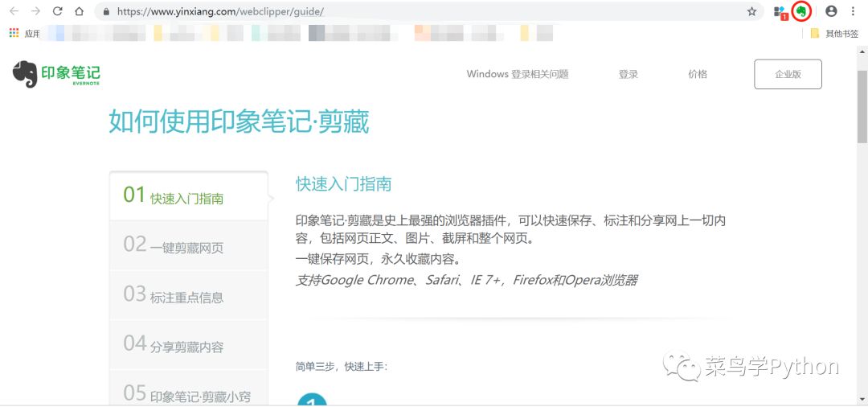Bookmark this page with the star icon
Screen dimensions: 868x407
751,11
